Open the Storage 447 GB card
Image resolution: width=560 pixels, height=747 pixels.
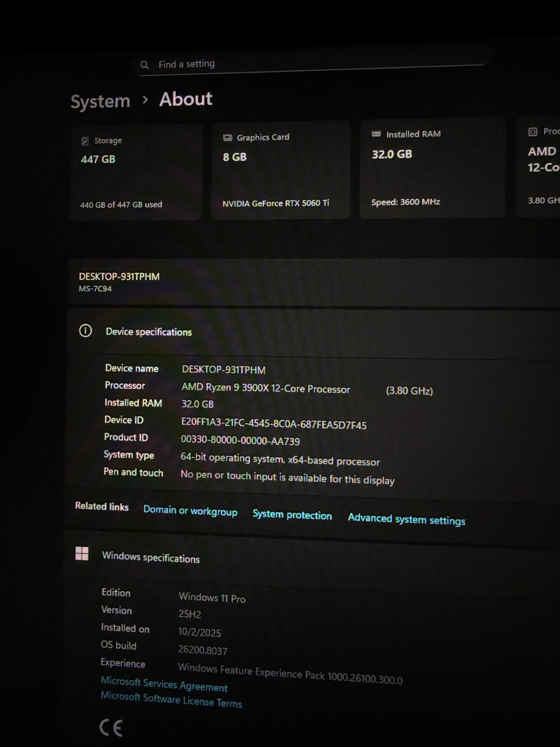[x=136, y=172]
